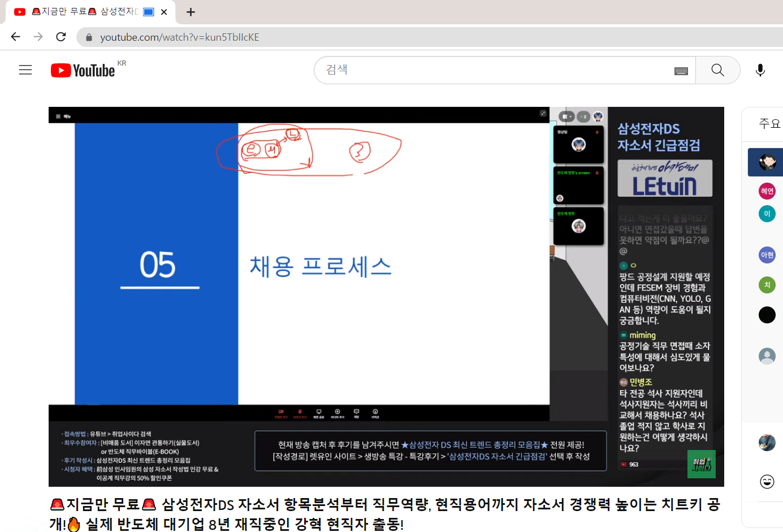Start voice search with the microphone

click(760, 70)
